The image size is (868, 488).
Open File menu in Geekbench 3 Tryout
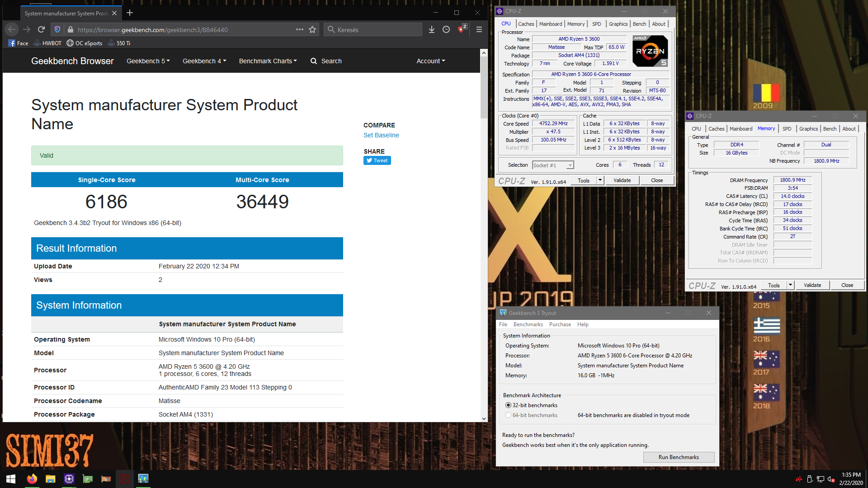tap(503, 324)
